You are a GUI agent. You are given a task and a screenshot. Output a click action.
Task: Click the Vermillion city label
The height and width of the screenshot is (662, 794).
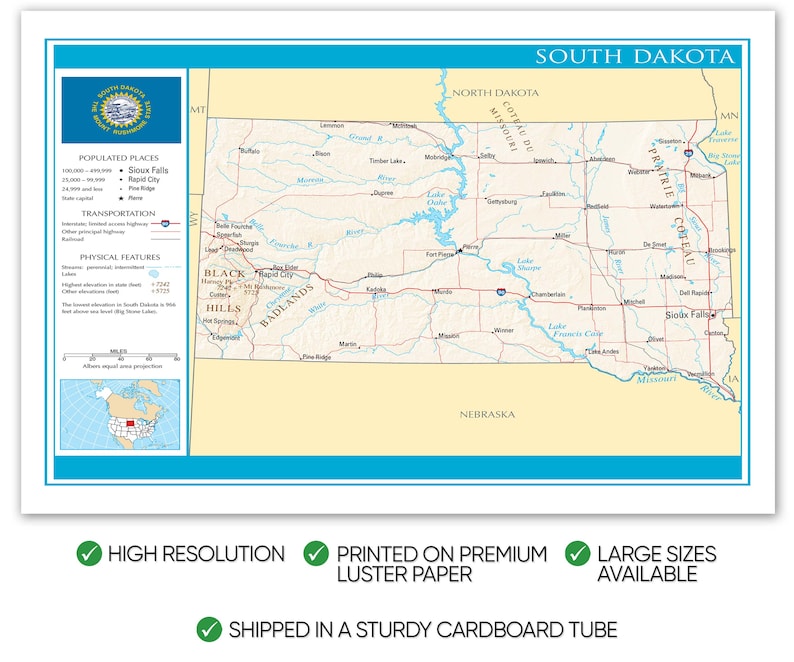click(701, 374)
